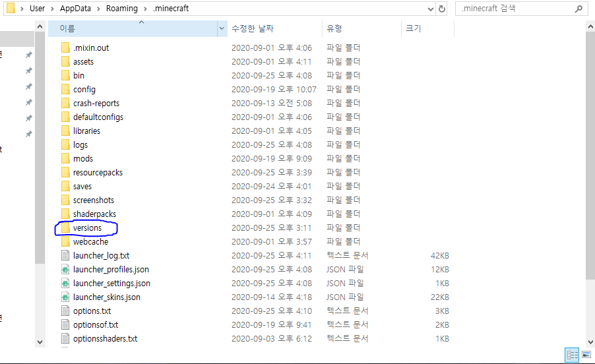Switch to details view layout icon
The image size is (595, 364).
572,355
